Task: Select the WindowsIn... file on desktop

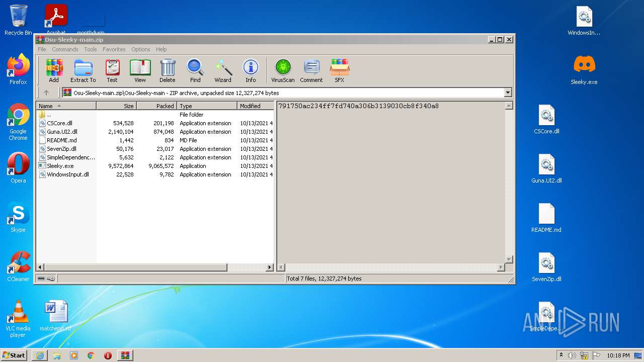Action: click(584, 21)
